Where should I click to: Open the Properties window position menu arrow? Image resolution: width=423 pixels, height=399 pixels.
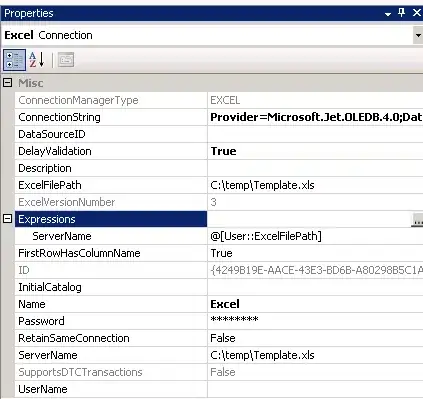click(388, 14)
